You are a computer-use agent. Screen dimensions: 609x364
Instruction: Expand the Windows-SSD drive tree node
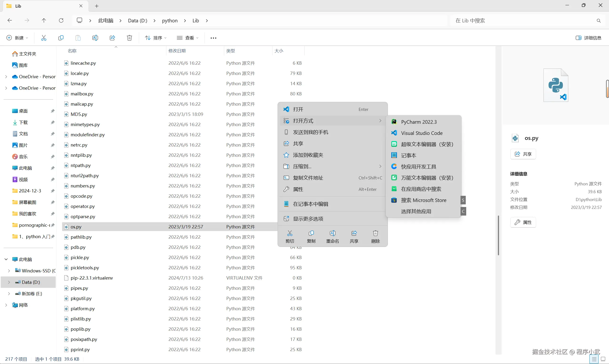(9, 271)
